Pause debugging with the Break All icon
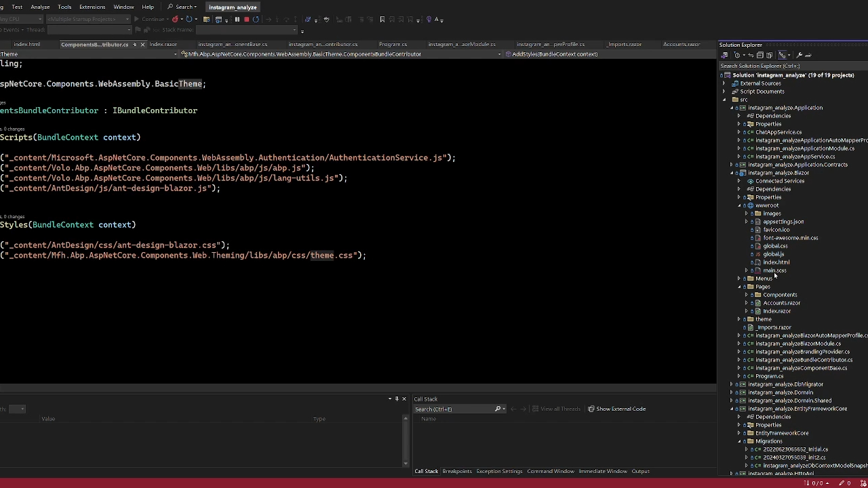Screen dimensions: 868x488 click(237, 20)
